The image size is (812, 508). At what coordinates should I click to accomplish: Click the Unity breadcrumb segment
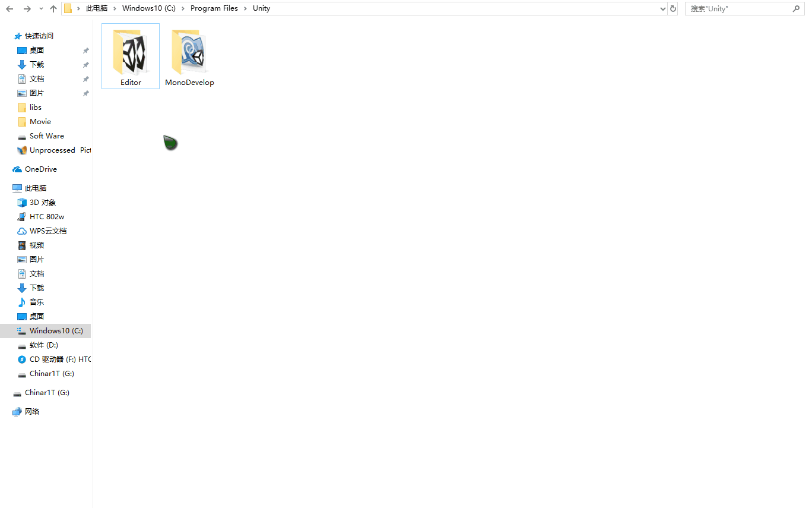pyautogui.click(x=261, y=8)
